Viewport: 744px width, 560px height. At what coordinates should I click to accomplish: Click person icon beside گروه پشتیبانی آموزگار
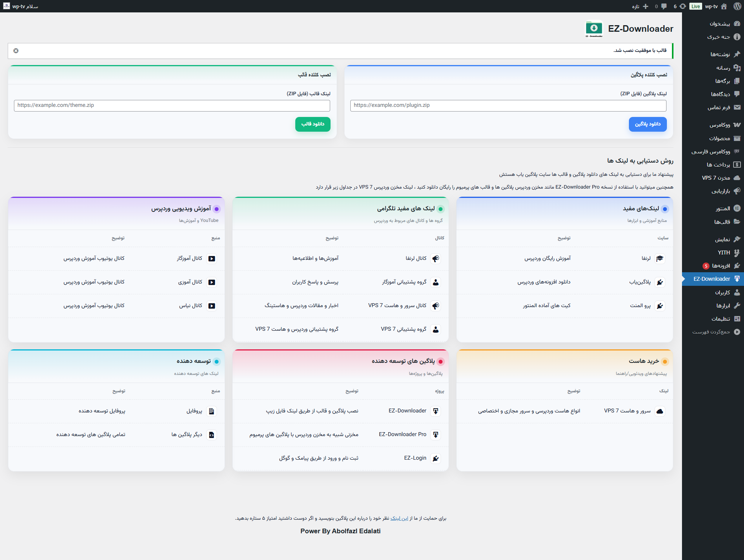[436, 282]
